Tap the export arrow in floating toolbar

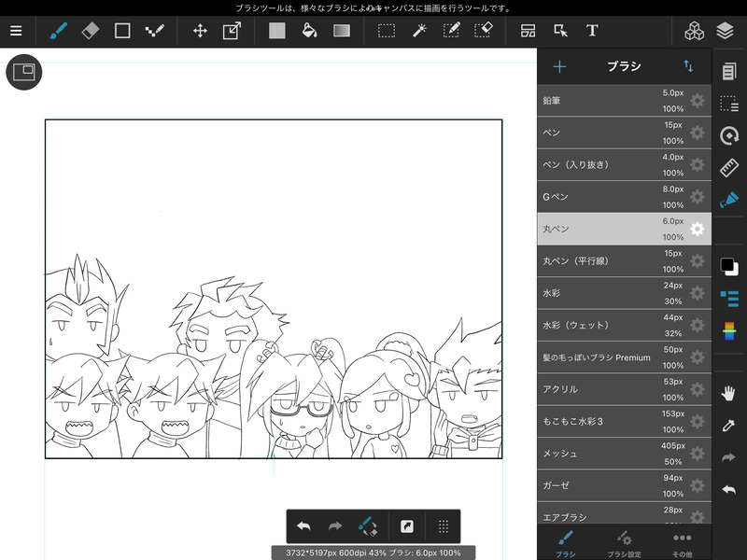(x=407, y=526)
